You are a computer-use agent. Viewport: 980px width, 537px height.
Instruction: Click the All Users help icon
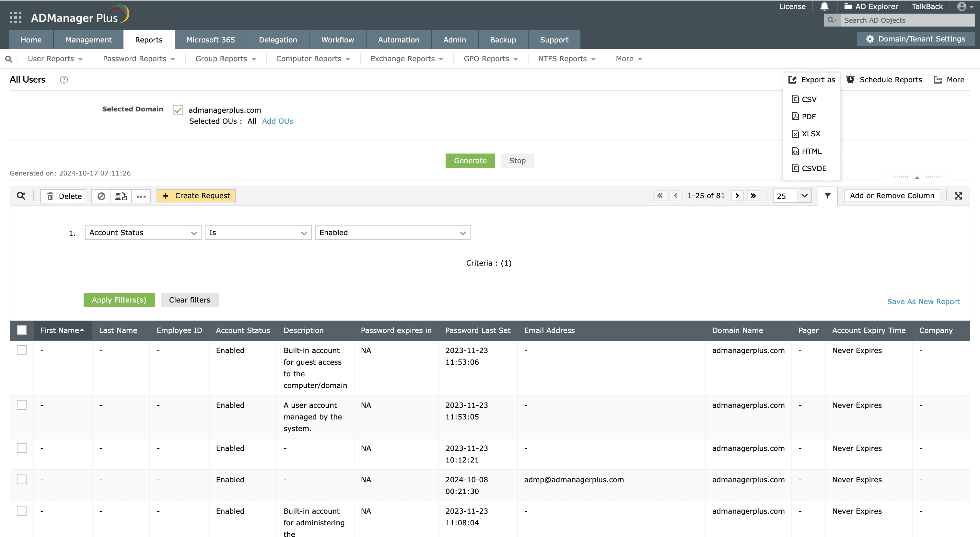[64, 80]
